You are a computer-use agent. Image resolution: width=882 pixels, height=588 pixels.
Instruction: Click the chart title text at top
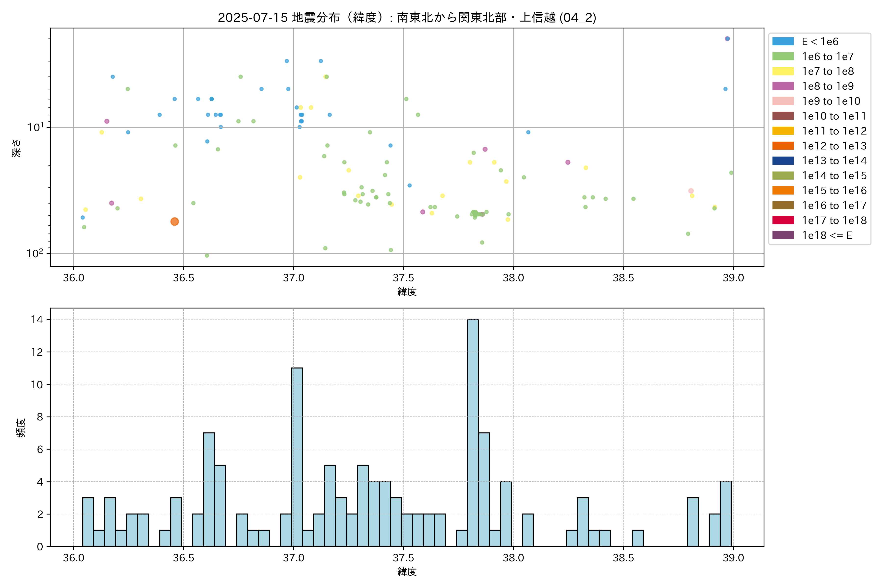click(x=407, y=18)
